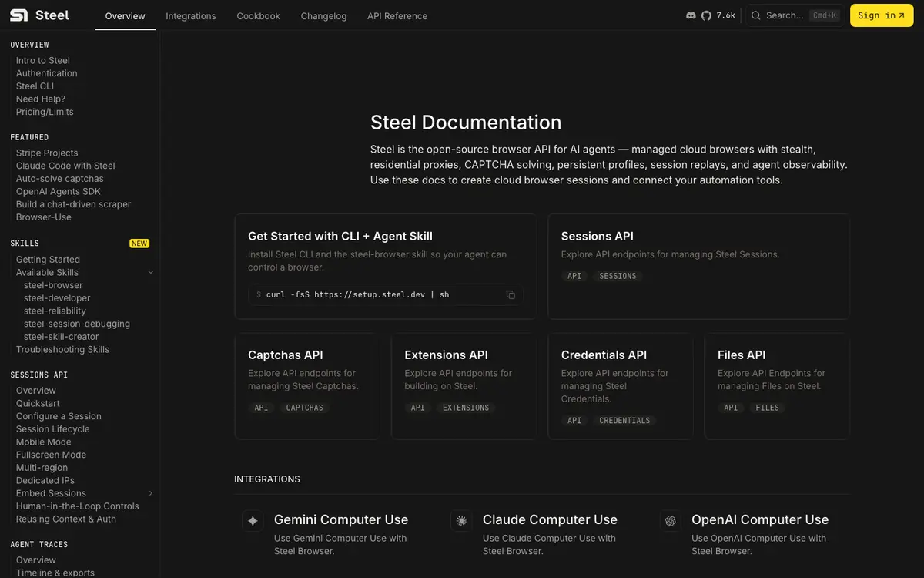The image size is (924, 578).
Task: Open Build a chat-driven scraper
Action: click(74, 204)
